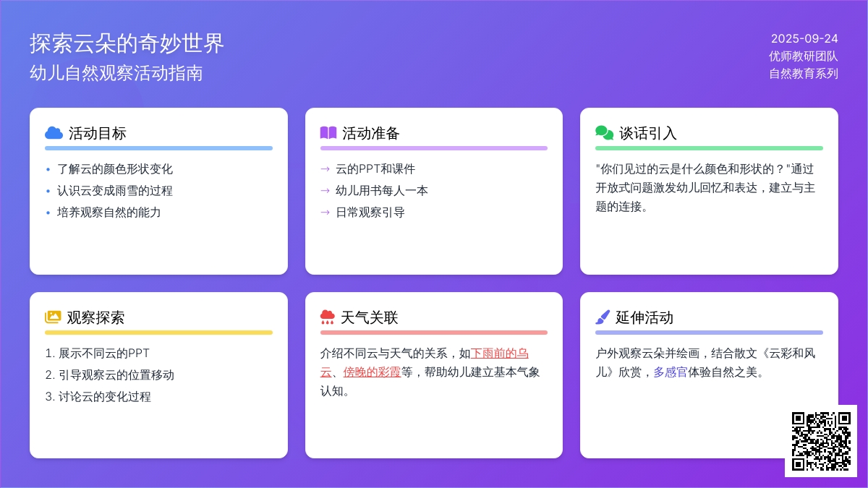Image resolution: width=868 pixels, height=488 pixels.
Task: Open the 下雨前的乌云 underlined link
Action: 499,354
